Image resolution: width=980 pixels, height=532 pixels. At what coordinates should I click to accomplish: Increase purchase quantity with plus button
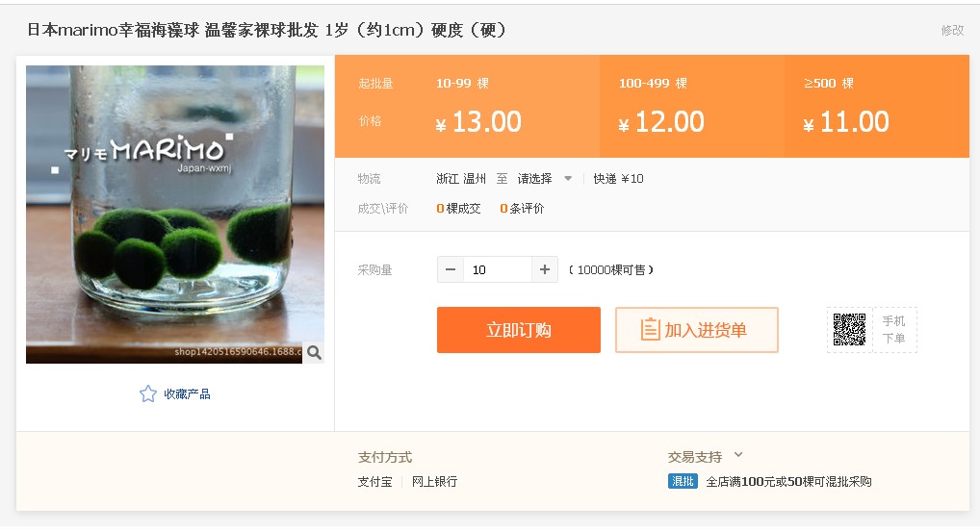(x=545, y=269)
